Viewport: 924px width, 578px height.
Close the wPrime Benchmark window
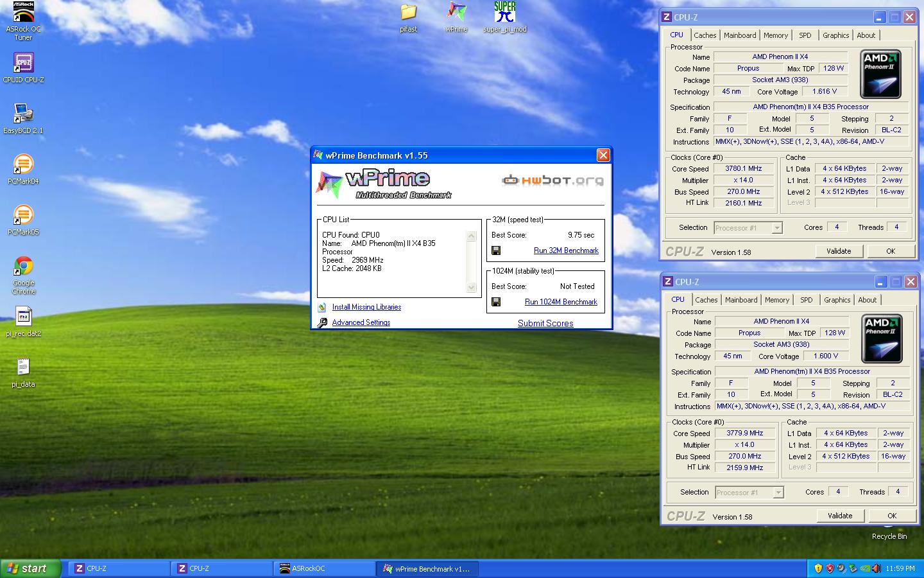pos(603,155)
